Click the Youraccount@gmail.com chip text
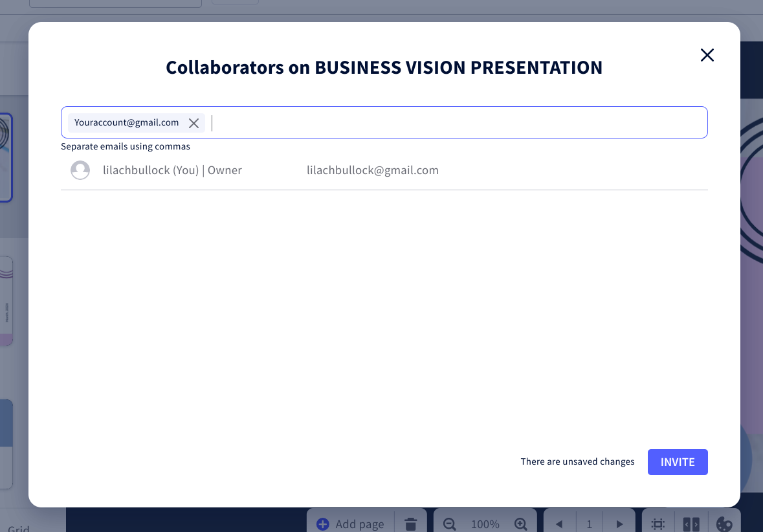763x532 pixels. 126,123
